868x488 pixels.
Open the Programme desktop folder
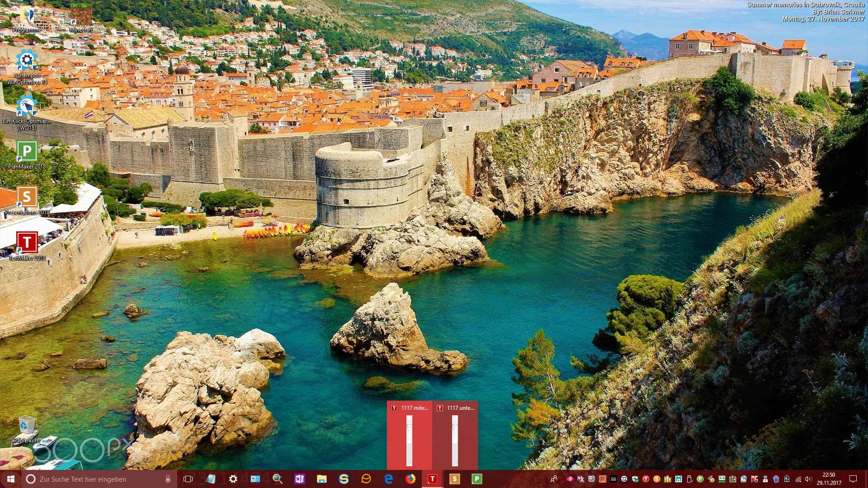[x=27, y=16]
